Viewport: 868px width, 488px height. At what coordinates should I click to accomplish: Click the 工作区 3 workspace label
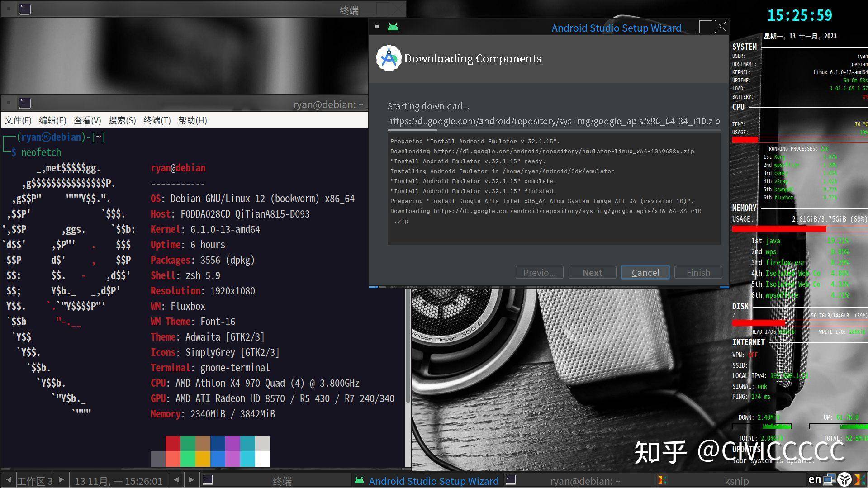pyautogui.click(x=35, y=481)
